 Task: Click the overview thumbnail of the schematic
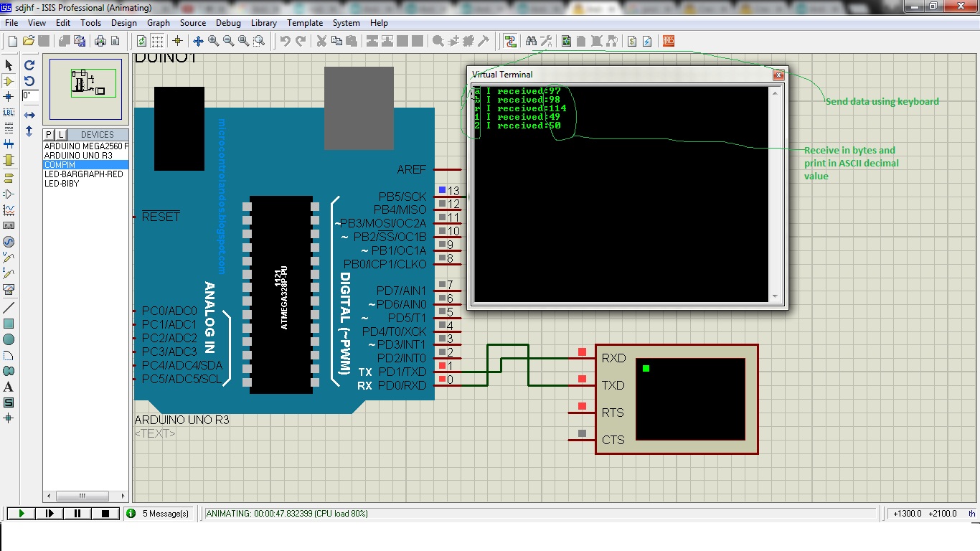coord(85,90)
